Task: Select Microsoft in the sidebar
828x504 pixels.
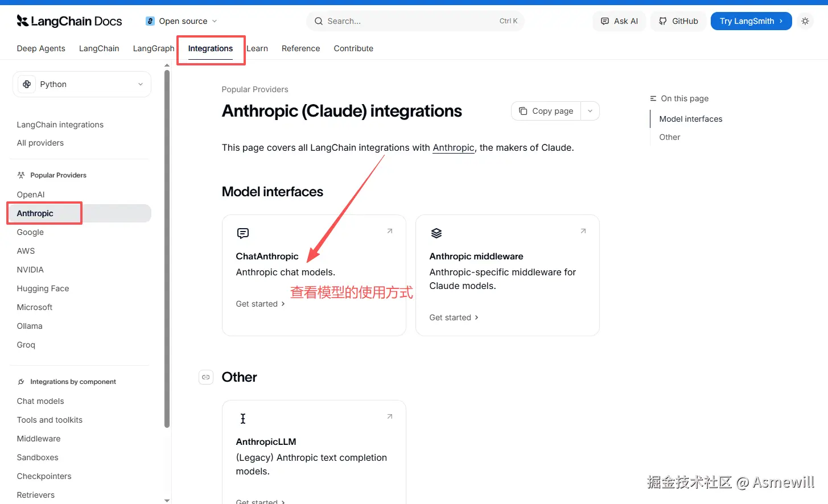Action: click(35, 307)
